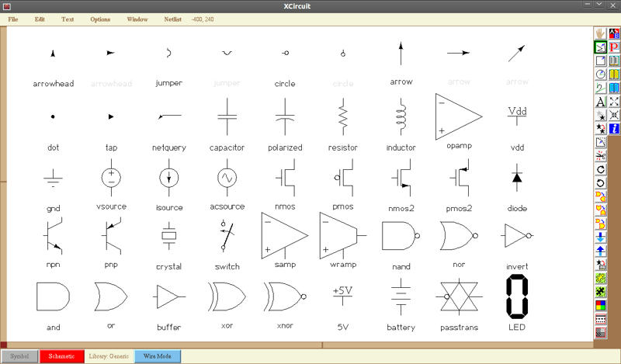Open the blue page directory book icon
621x364 pixels.
click(x=614, y=88)
